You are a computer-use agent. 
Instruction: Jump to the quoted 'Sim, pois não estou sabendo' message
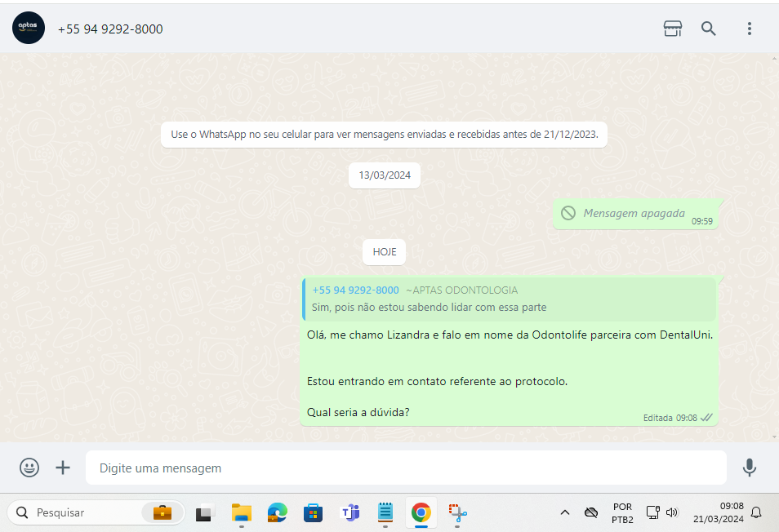point(510,299)
